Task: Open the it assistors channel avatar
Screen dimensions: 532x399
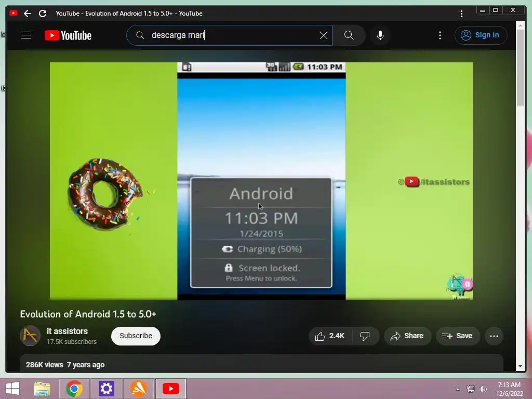Action: click(x=30, y=336)
